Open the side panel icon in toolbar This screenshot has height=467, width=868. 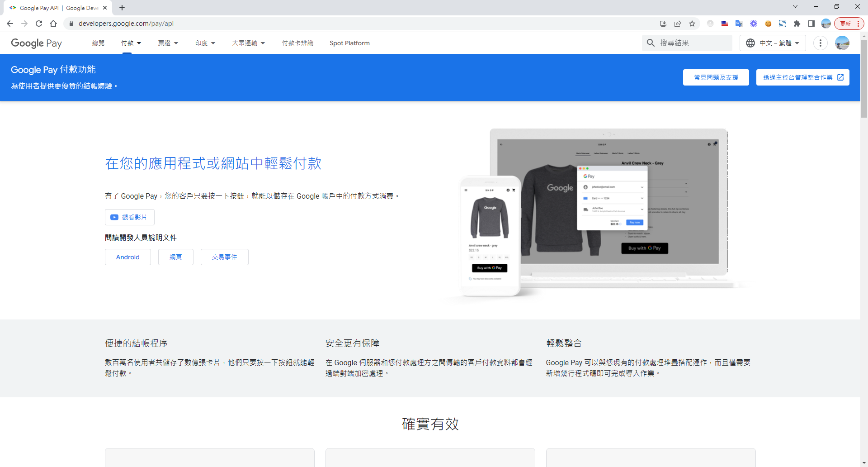811,24
